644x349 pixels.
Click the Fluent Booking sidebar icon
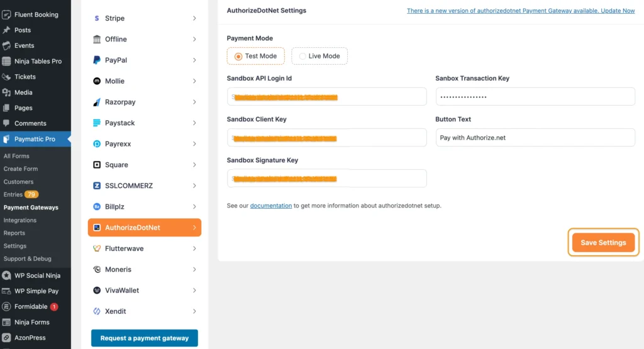pos(6,15)
